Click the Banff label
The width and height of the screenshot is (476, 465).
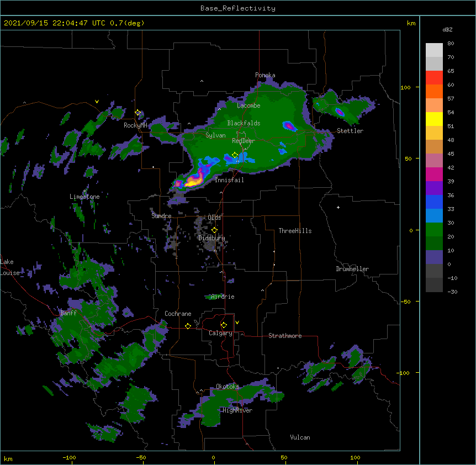point(68,313)
